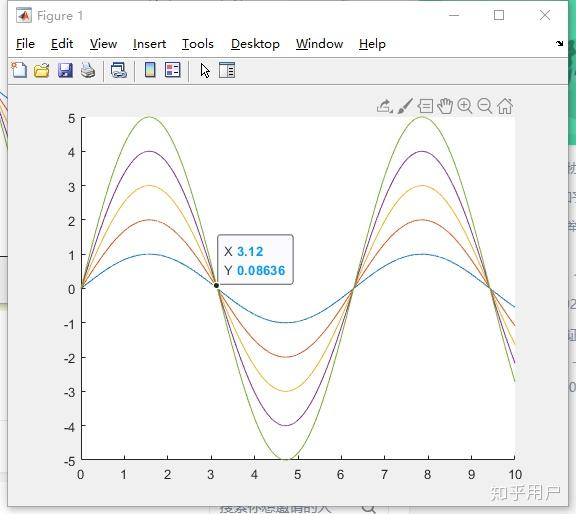This screenshot has height=514, width=576.
Task: Select the Zoom In magnifier
Action: click(465, 106)
